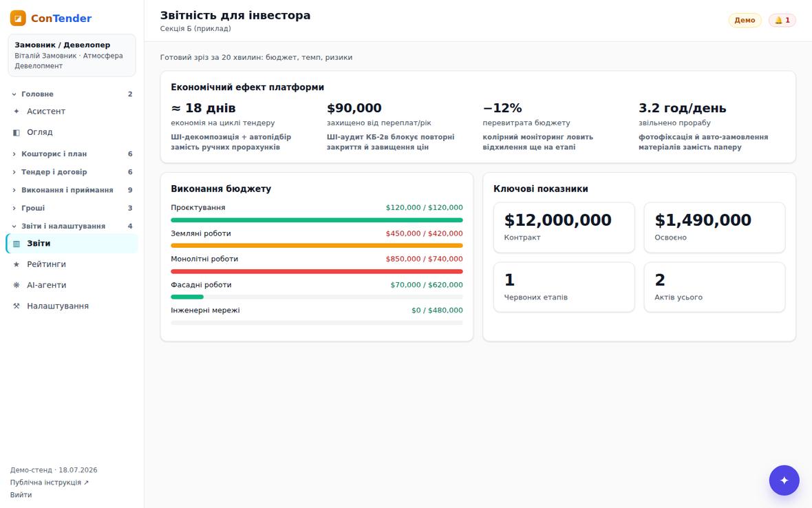Click the Рейтинги star icon
The image size is (812, 508).
point(17,264)
